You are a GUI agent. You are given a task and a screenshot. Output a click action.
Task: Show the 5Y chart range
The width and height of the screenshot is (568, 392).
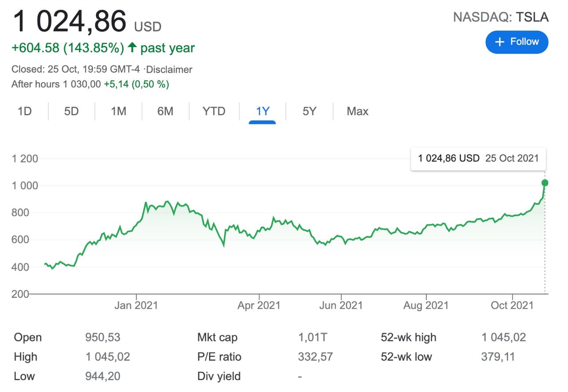pos(309,111)
